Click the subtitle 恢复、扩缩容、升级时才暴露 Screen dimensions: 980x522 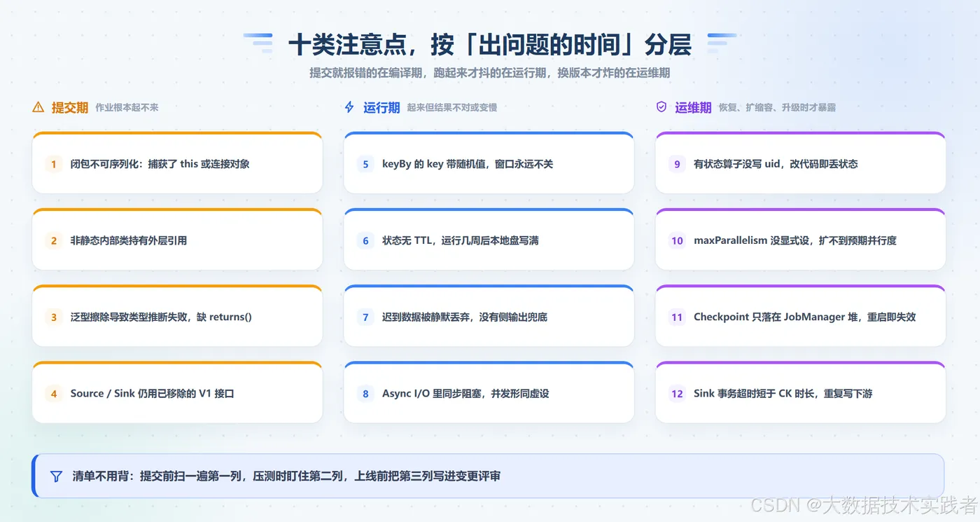coord(777,108)
